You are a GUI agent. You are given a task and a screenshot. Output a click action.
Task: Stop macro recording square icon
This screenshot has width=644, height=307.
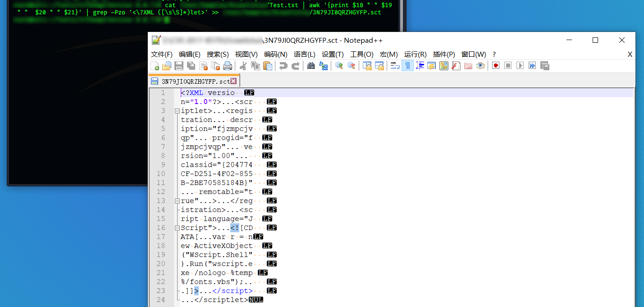click(508, 66)
